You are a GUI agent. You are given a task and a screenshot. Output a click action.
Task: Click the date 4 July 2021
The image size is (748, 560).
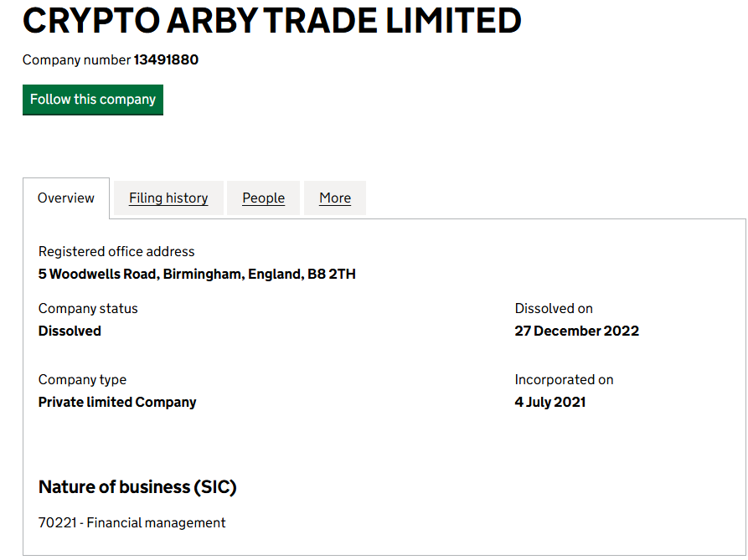pyautogui.click(x=550, y=403)
